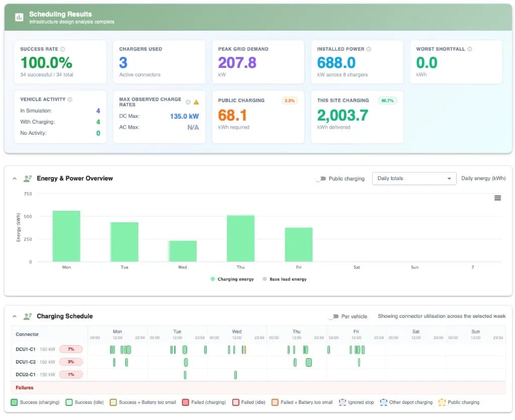Click the Failed (idle) legend icon
Viewport: 515px width, 420px height.
pos(235,402)
